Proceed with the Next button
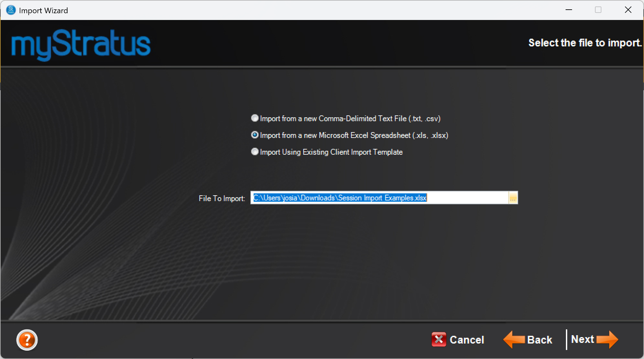644x359 pixels. point(594,339)
